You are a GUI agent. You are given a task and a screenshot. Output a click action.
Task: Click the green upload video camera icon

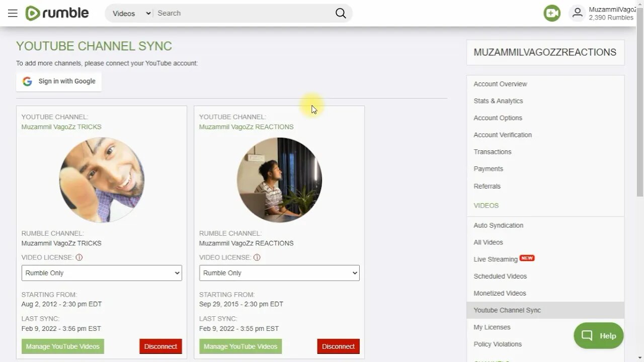[552, 13]
